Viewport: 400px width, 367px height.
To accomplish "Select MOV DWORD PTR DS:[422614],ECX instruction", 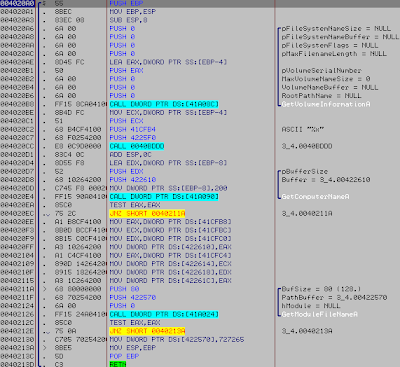I will (170, 264).
